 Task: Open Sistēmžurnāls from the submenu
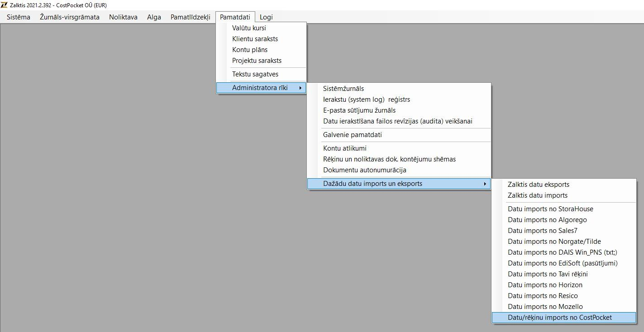pyautogui.click(x=399, y=89)
